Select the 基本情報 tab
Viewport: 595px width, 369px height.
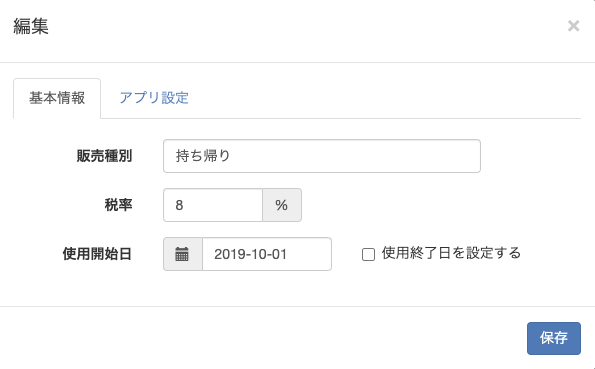(x=57, y=98)
